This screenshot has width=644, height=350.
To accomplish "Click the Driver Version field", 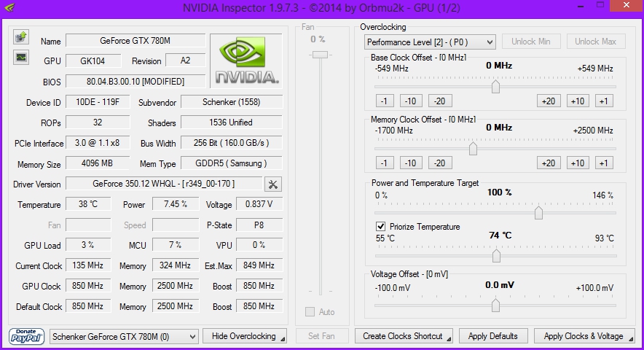I will pyautogui.click(x=164, y=184).
